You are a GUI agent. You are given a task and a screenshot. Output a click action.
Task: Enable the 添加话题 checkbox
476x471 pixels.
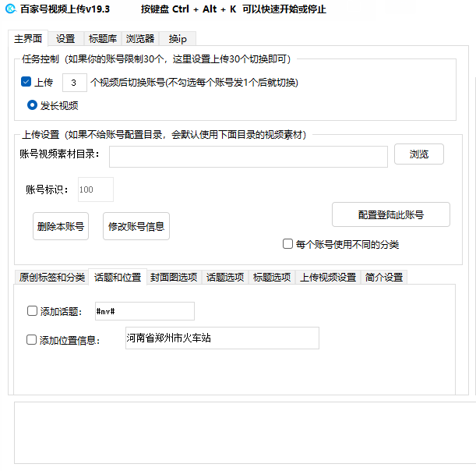tap(32, 311)
